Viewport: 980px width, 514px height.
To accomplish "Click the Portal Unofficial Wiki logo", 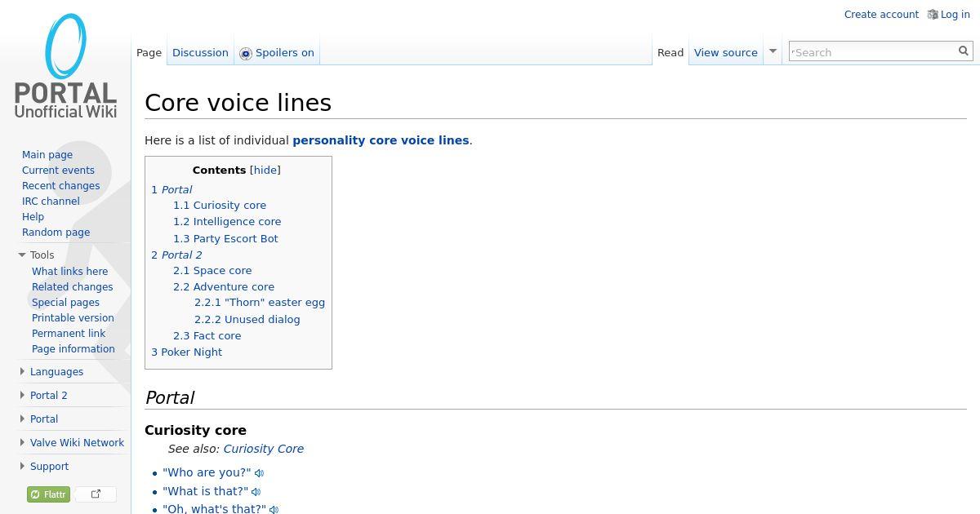I will [65, 65].
